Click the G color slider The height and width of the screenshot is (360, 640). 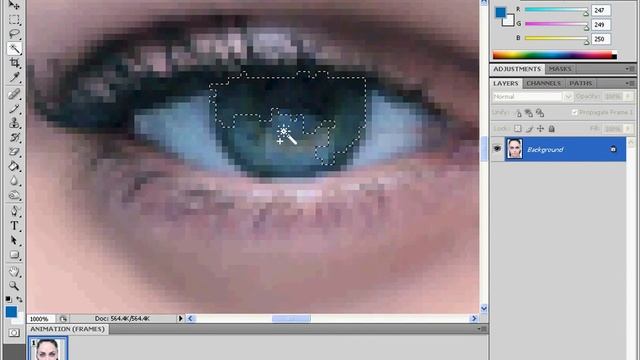(556, 24)
